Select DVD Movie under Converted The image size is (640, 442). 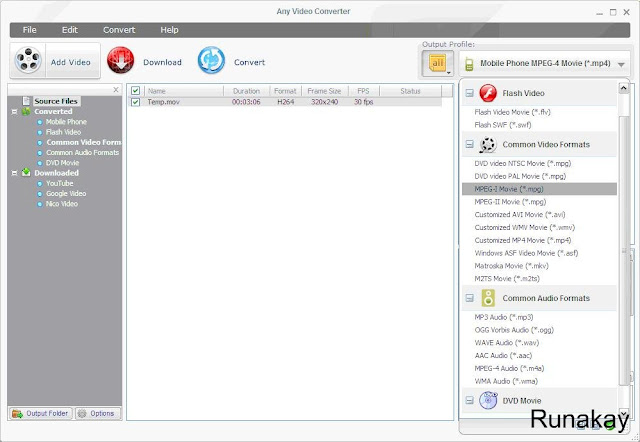[62, 162]
